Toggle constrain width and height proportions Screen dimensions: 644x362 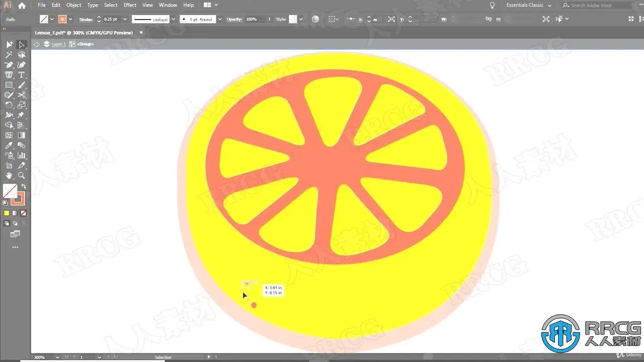point(488,19)
